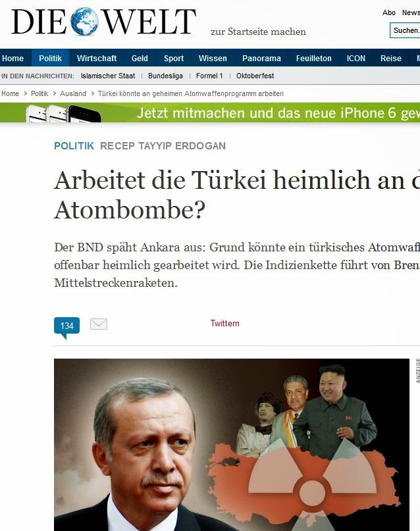420x531 pixels.
Task: Click into the Suchen search field
Action: (405, 30)
